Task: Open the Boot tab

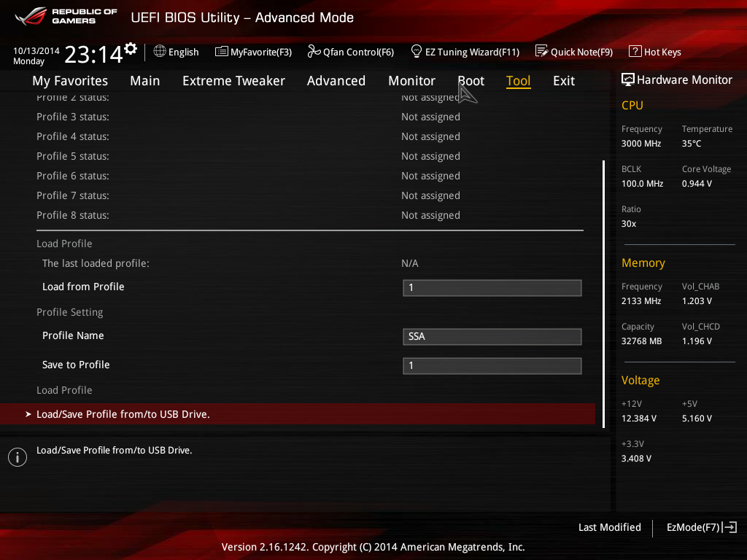Action: 471,81
